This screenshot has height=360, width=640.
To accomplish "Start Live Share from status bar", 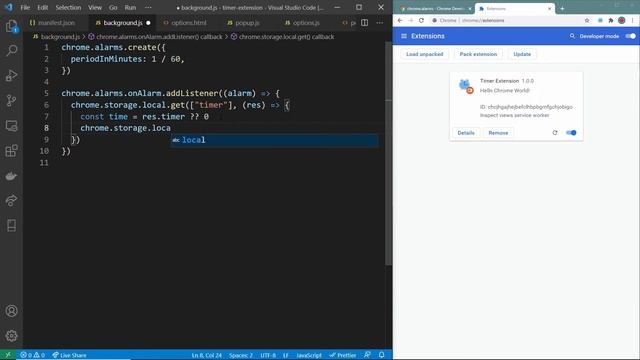I will click(69, 355).
